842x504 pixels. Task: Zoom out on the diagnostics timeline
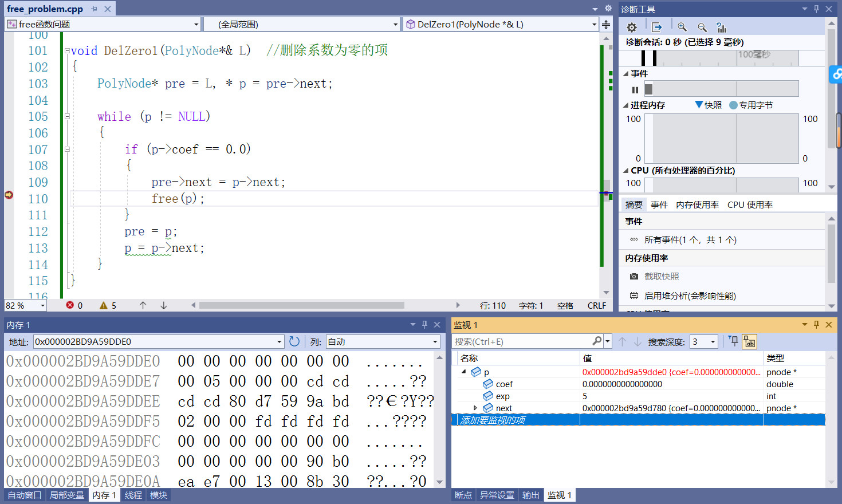point(702,27)
